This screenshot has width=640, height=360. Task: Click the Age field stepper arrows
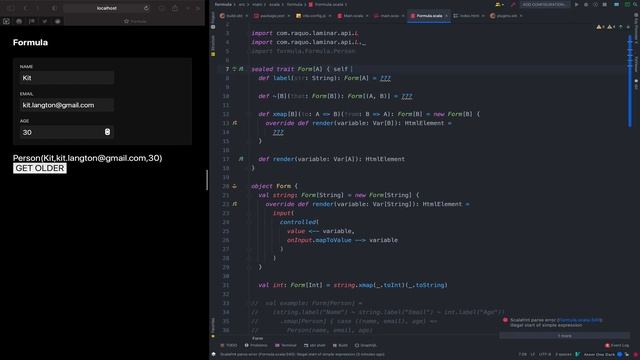107,132
